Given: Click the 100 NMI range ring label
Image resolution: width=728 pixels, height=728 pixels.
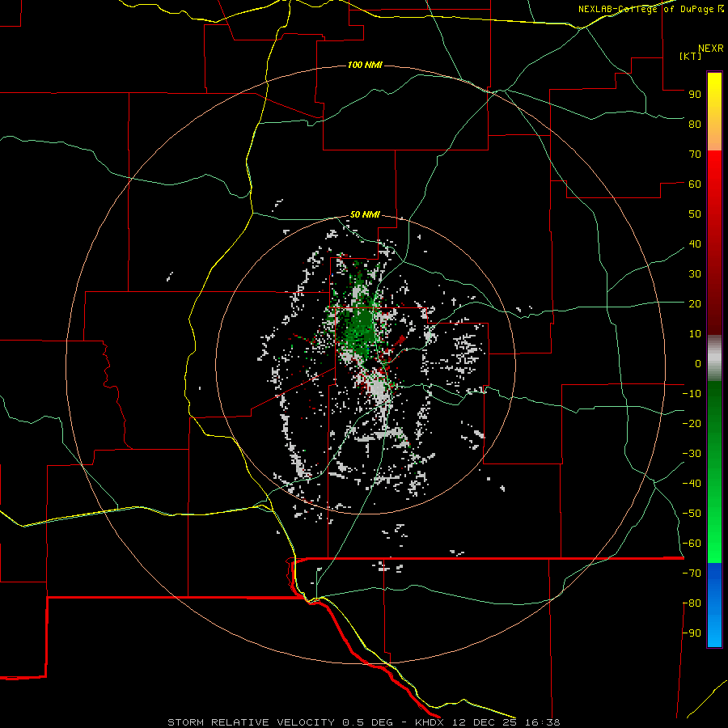Looking at the screenshot, I should coord(365,65).
